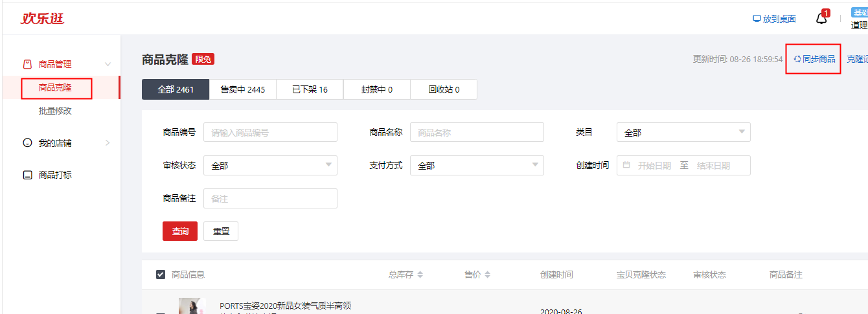
Task: Open 商品打标 in the sidebar
Action: pos(55,175)
